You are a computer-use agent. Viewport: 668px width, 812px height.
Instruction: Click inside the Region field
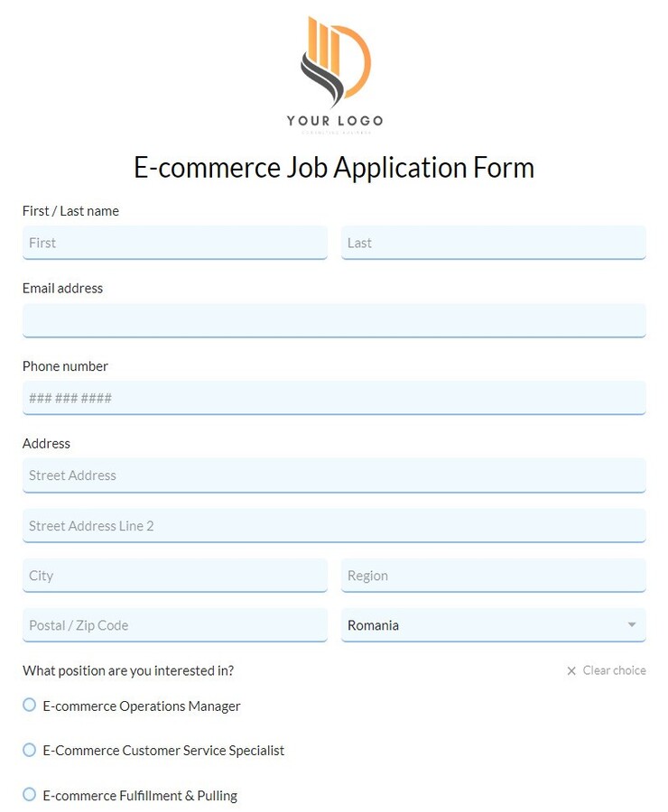(x=493, y=575)
